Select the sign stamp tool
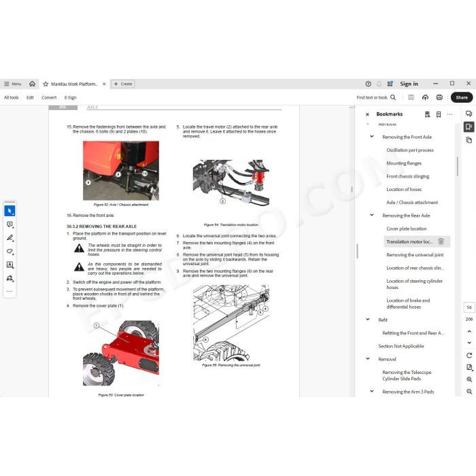 tap(10, 278)
